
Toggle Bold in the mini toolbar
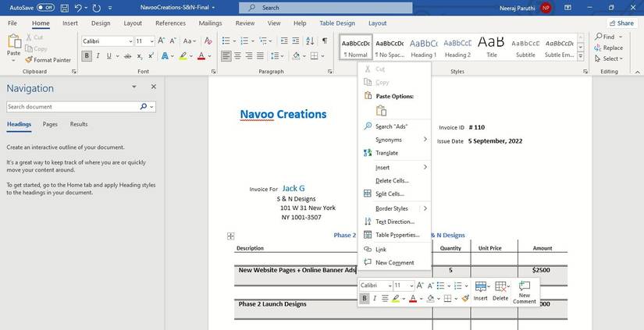(365, 298)
